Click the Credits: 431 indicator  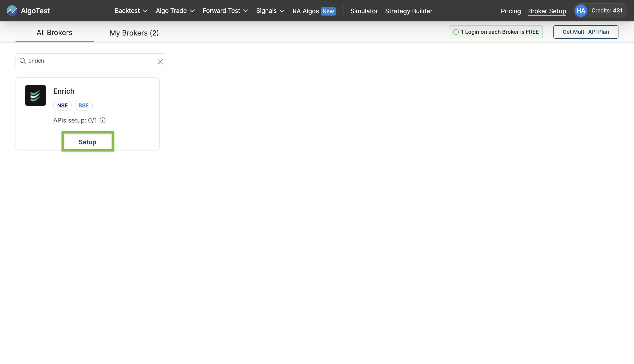607,10
